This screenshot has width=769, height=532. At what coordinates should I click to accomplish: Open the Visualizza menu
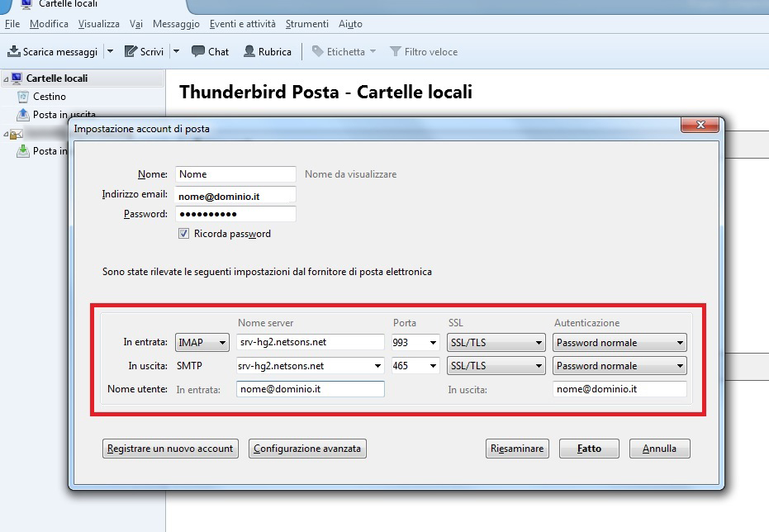point(98,24)
